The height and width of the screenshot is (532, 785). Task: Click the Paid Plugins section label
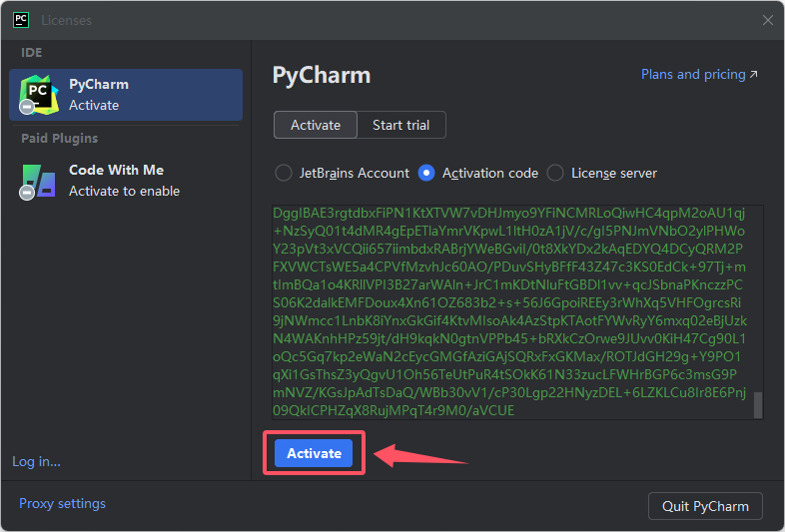click(60, 138)
